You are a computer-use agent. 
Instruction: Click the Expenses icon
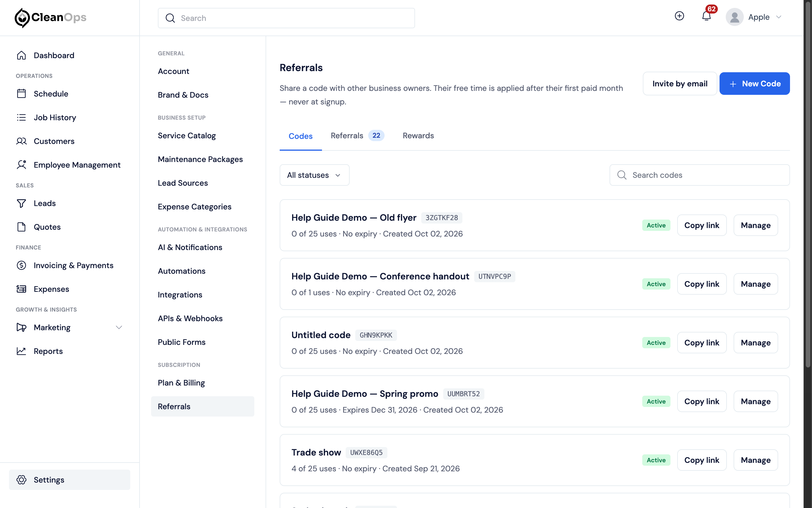[x=21, y=289]
